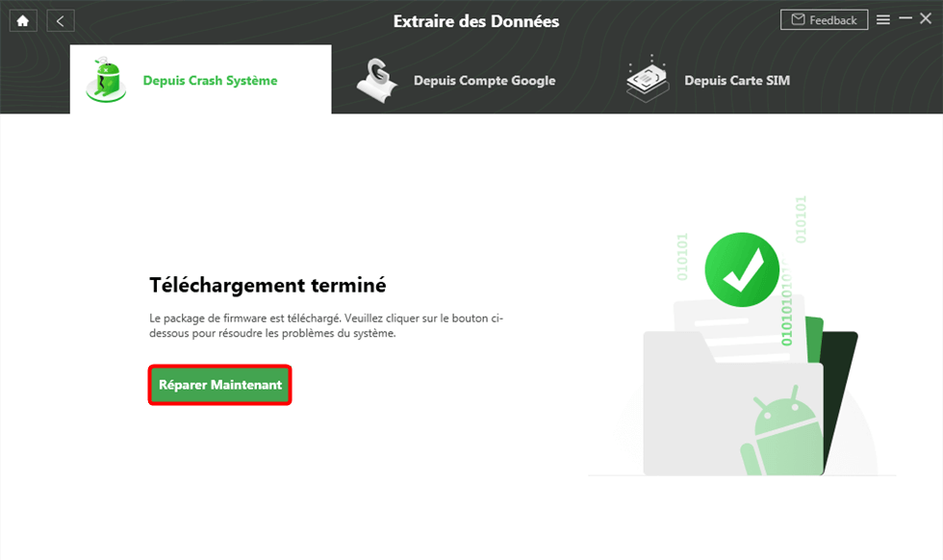Screen dimensions: 943x560
Task: Select the Depuis Crash Système tab label
Action: pyautogui.click(x=210, y=81)
